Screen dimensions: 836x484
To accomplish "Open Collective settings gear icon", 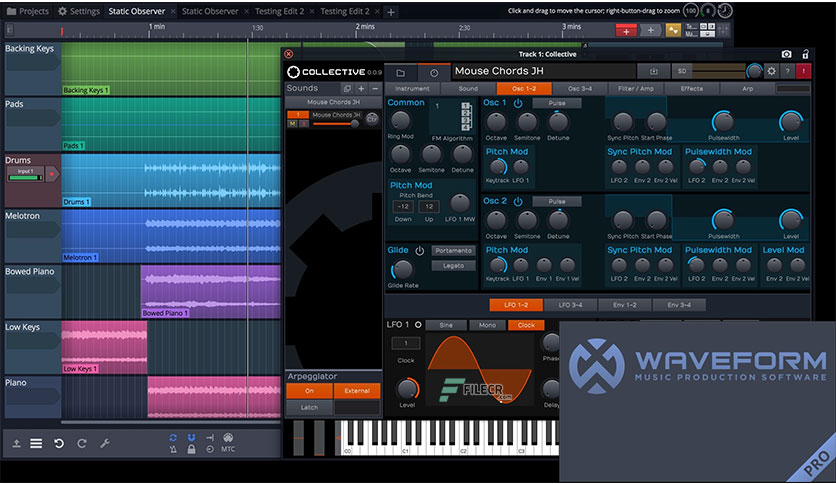I will click(771, 71).
